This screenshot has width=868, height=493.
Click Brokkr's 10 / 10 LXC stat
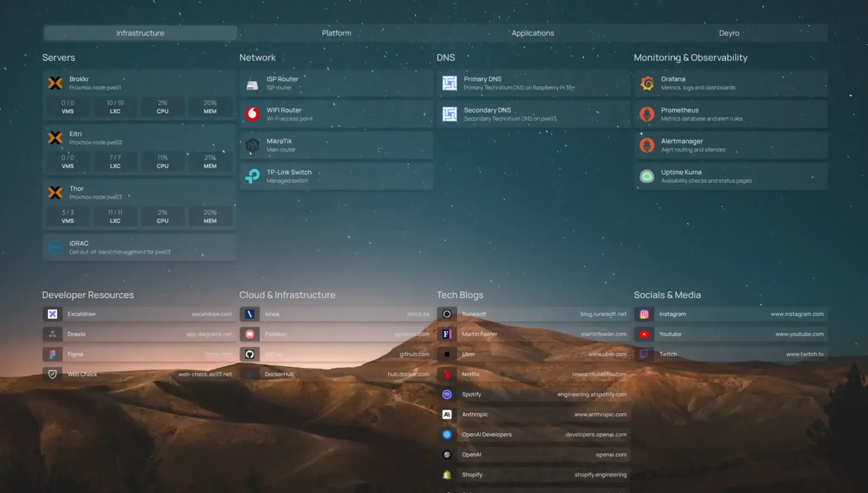tap(115, 107)
